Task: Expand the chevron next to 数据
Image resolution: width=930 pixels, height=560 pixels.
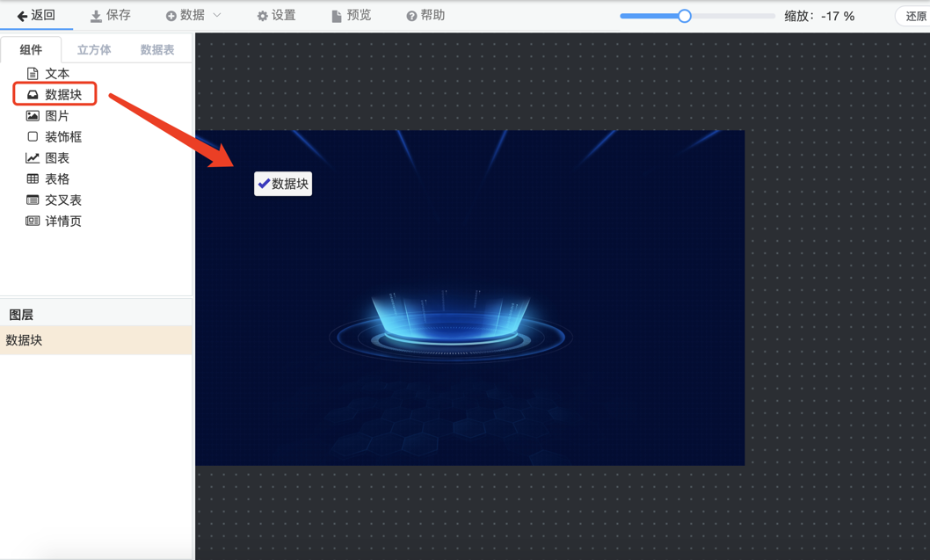Action: coord(217,16)
